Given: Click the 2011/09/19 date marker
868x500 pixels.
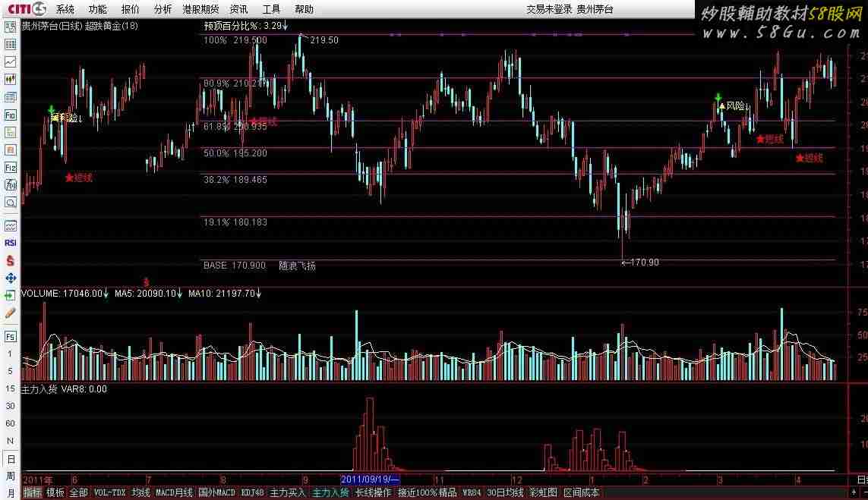Looking at the screenshot, I should tap(369, 480).
